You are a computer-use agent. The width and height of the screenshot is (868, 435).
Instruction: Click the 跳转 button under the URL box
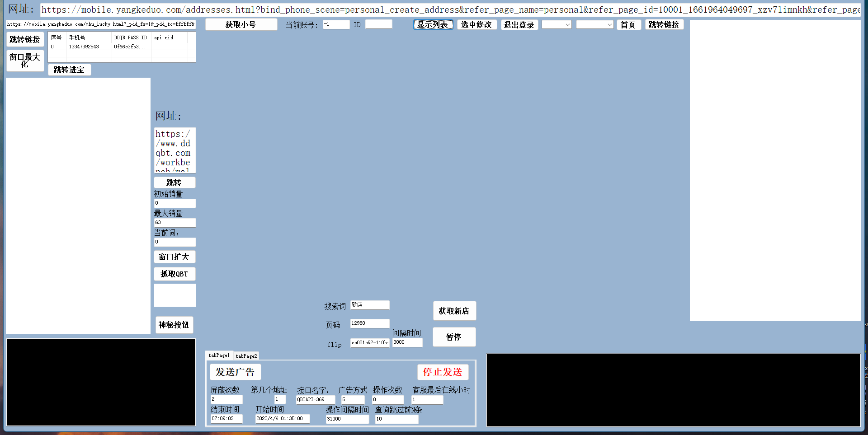(175, 182)
